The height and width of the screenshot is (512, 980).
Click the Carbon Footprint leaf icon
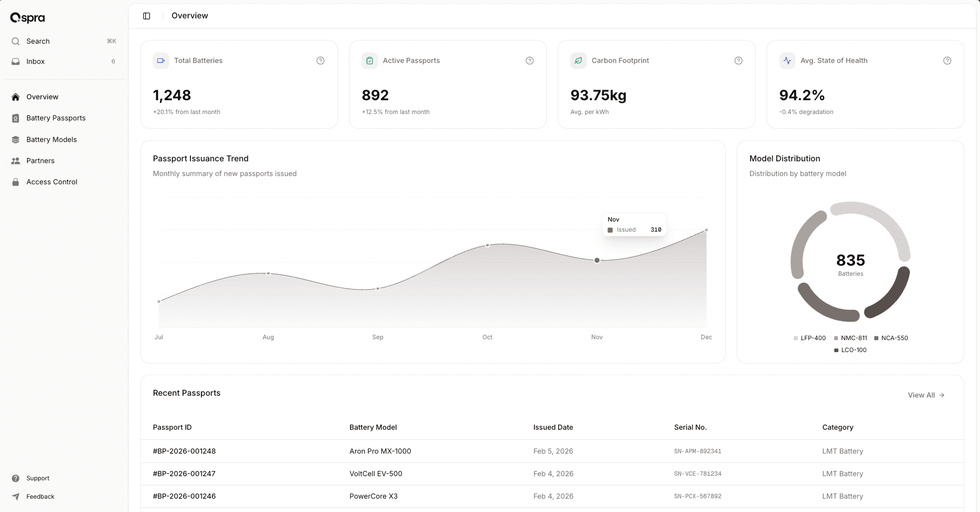[x=579, y=60]
